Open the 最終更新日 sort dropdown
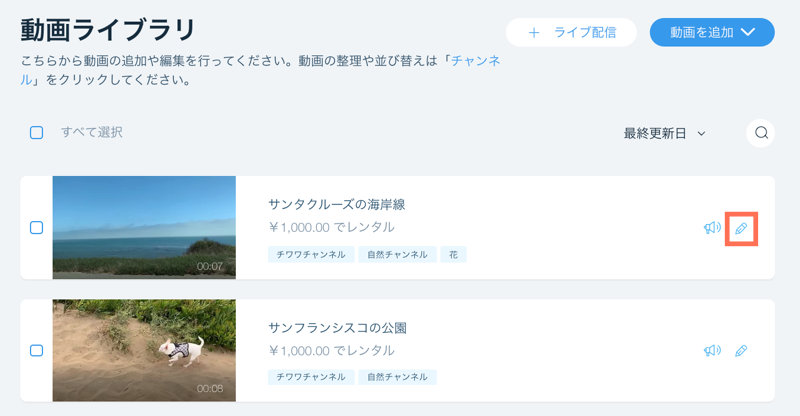The image size is (800, 416). [x=664, y=134]
